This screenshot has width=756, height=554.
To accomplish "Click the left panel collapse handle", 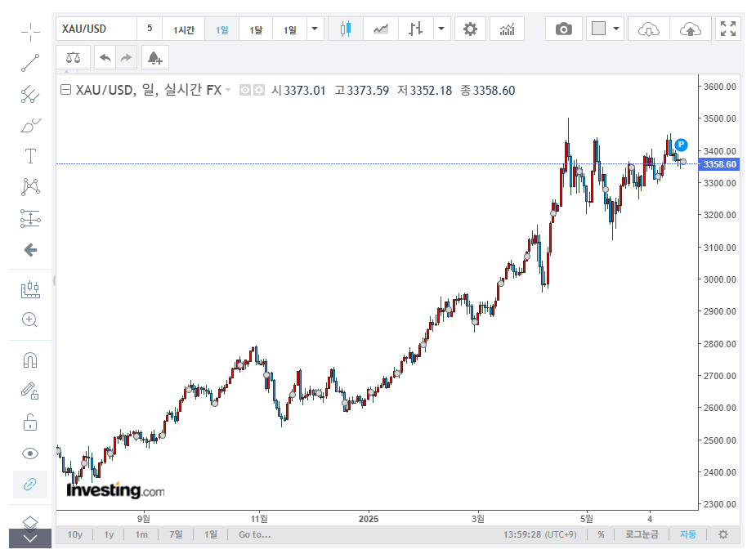I will coord(54,280).
